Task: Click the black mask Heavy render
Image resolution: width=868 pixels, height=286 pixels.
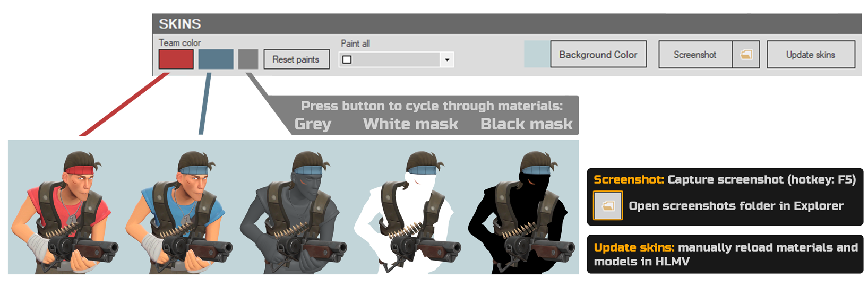Action: (522, 212)
